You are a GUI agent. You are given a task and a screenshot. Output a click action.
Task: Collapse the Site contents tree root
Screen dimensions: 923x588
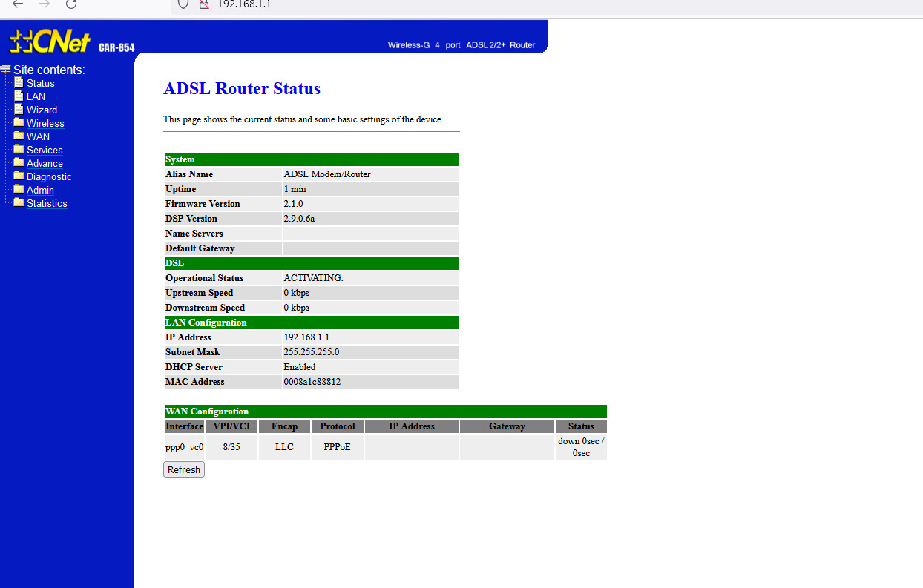point(6,69)
